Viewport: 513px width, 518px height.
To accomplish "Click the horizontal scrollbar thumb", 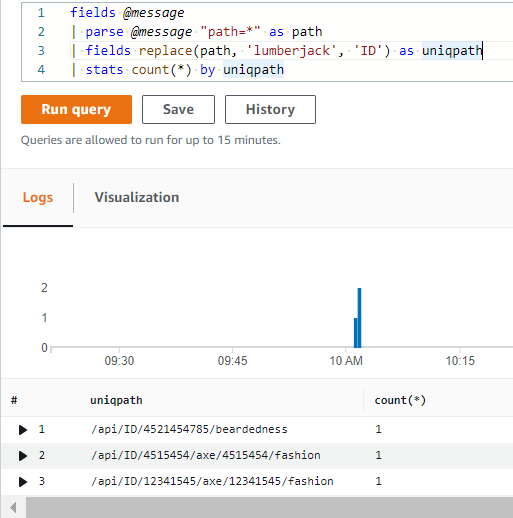I will click(269, 508).
